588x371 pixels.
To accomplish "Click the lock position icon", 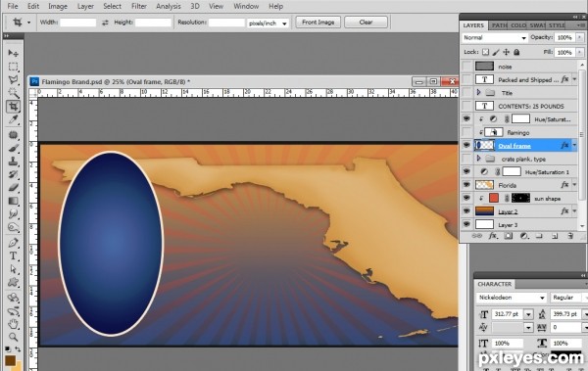I will 507,52.
